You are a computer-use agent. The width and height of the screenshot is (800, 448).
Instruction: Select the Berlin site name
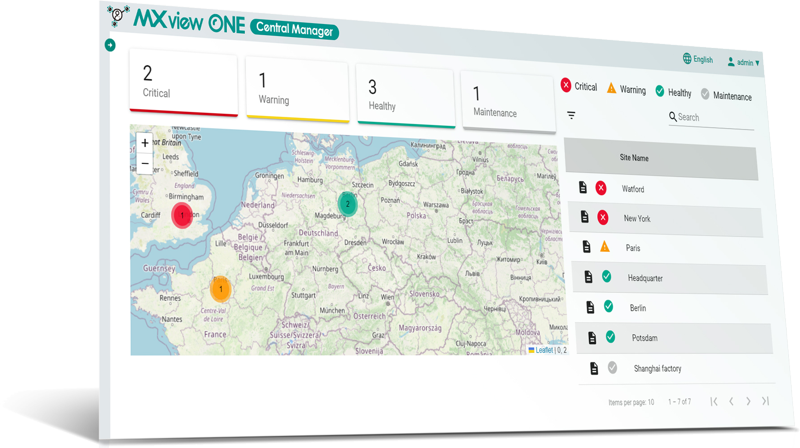(x=638, y=308)
